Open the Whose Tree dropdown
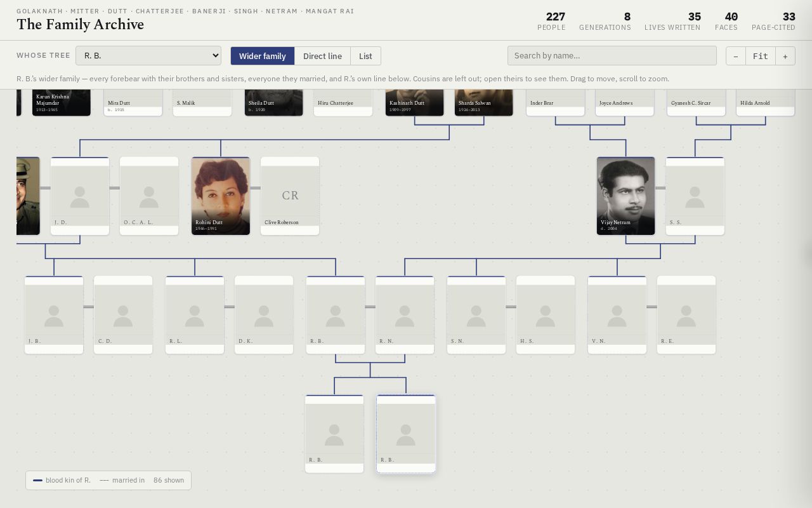 click(148, 55)
